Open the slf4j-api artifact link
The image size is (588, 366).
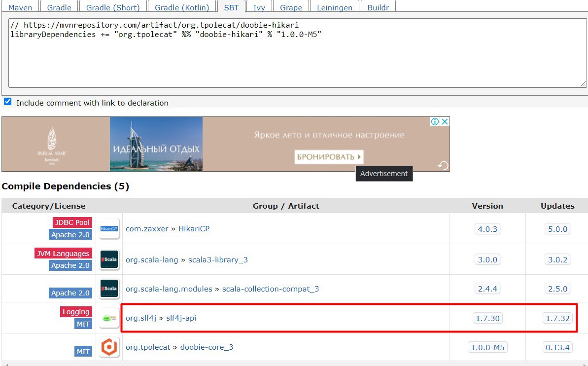(x=181, y=318)
